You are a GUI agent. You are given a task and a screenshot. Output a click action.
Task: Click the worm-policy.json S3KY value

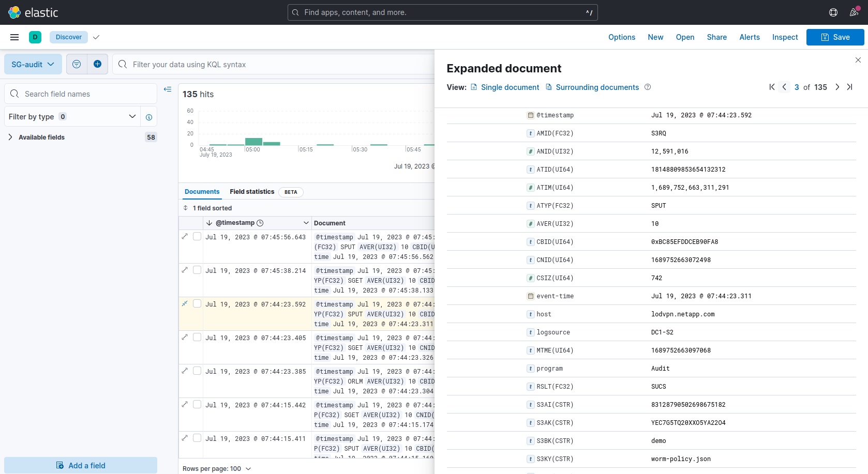681,459
